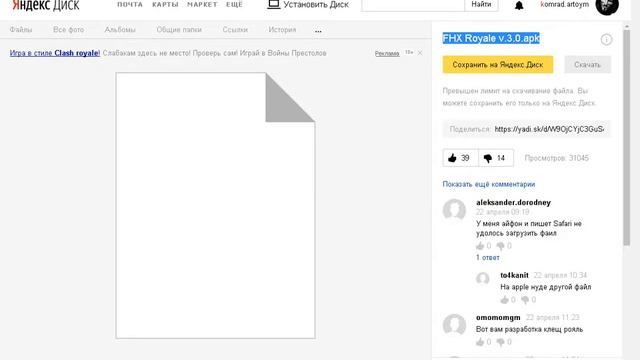Image resolution: width=640 pixels, height=360 pixels.
Task: Open ПОЧТА in the top menu
Action: tap(130, 4)
